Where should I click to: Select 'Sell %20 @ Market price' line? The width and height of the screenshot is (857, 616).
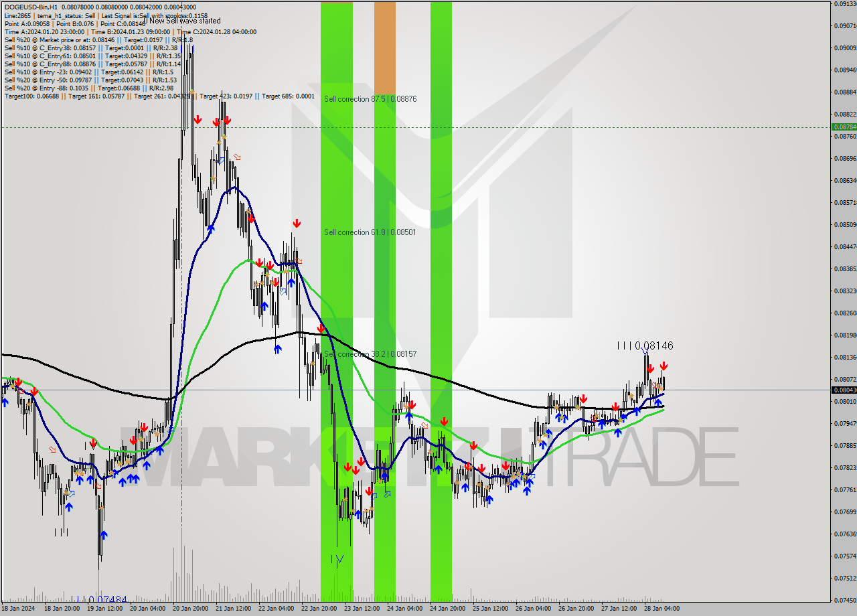click(x=98, y=40)
